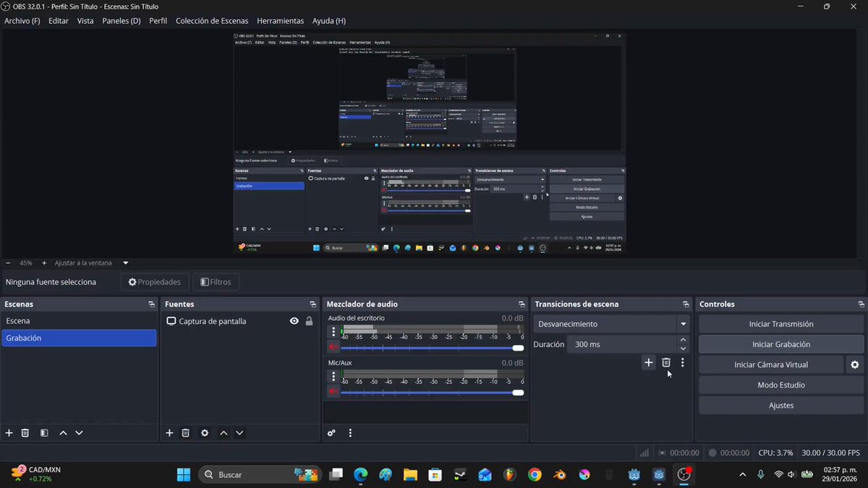Image resolution: width=868 pixels, height=488 pixels.
Task: Pop out the Controles panel
Action: [861, 304]
